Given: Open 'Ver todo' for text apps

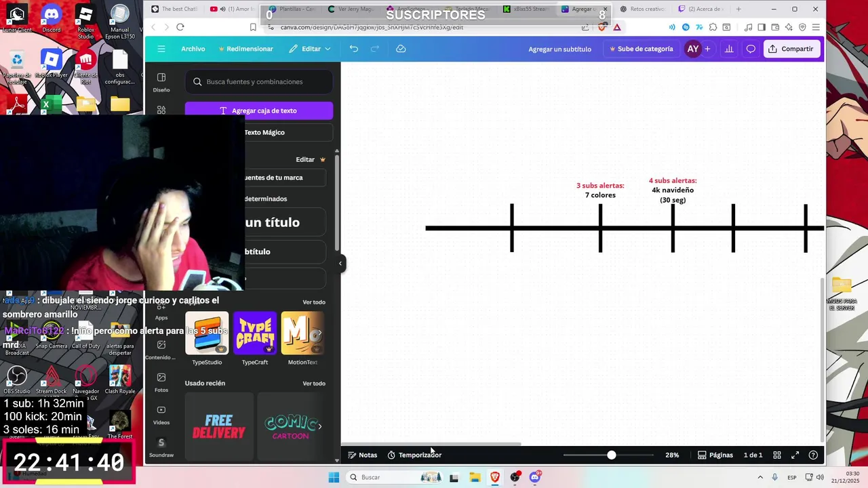Looking at the screenshot, I should coord(314,302).
